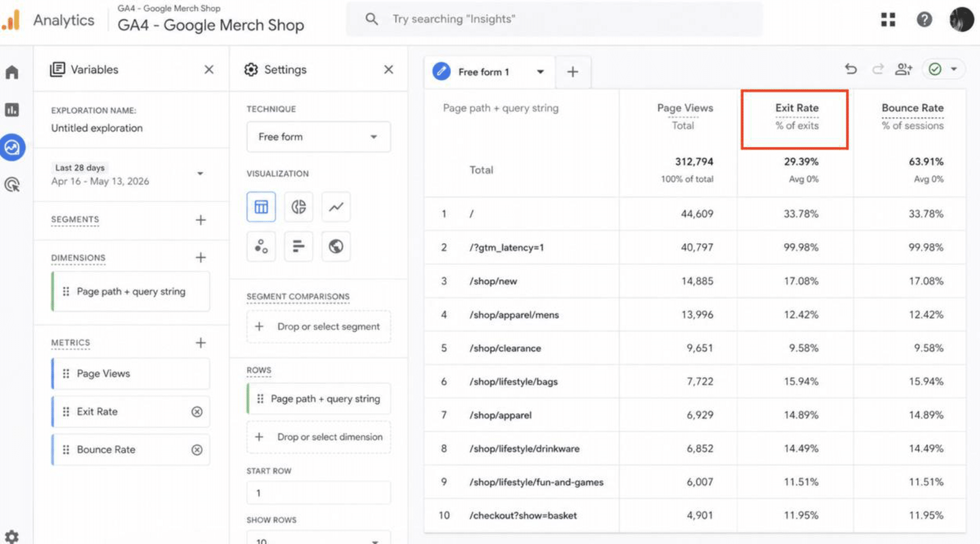The image size is (980, 544).
Task: Open the Free form 1 tab menu arrow
Action: 540,72
